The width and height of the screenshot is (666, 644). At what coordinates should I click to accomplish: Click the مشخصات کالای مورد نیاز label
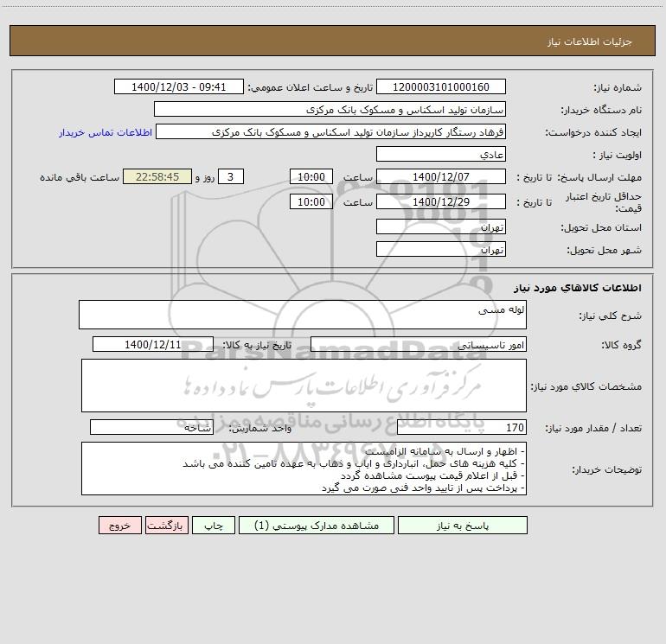click(x=586, y=386)
